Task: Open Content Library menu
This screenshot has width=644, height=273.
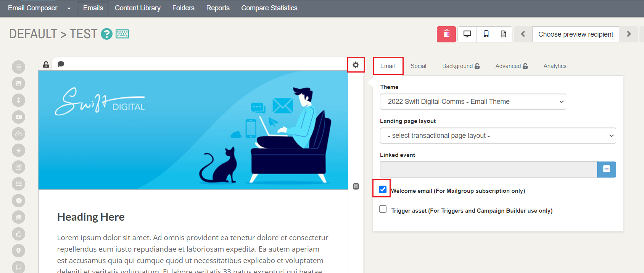Action: (x=138, y=8)
